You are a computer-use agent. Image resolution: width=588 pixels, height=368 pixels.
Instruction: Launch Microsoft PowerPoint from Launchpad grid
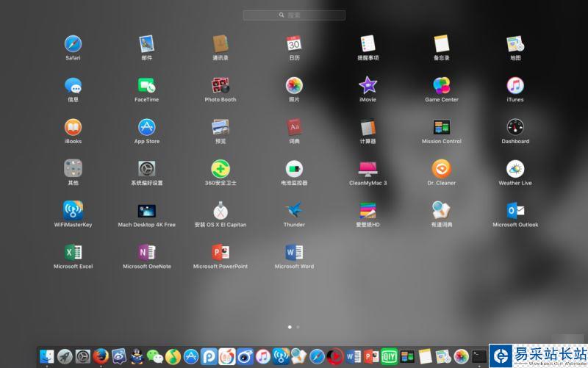click(x=220, y=252)
